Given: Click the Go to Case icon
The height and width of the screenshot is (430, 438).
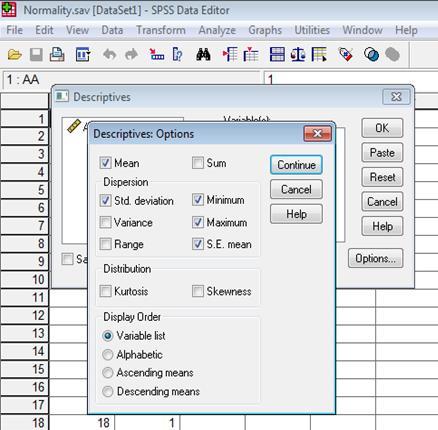Looking at the screenshot, I should (156, 54).
